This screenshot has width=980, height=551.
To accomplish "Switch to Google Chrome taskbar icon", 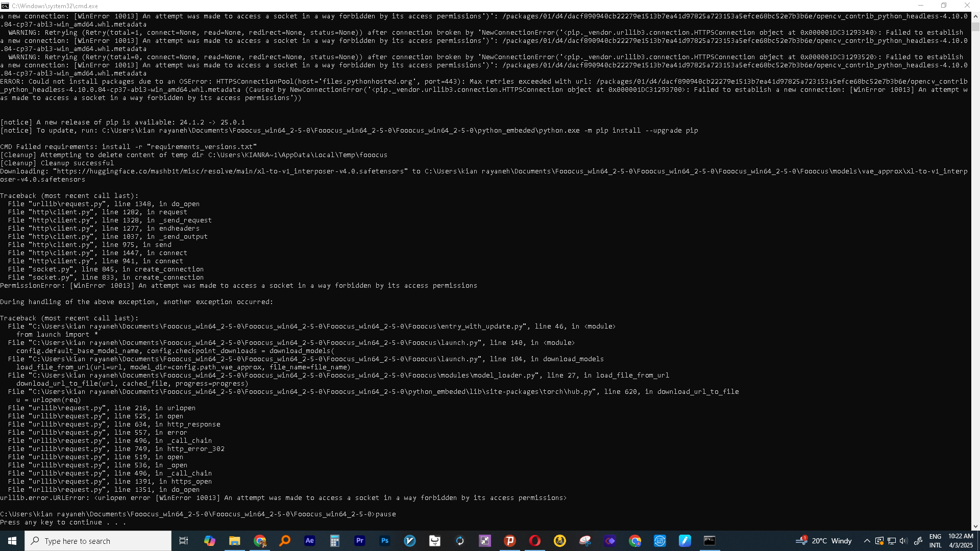I will tap(260, 541).
